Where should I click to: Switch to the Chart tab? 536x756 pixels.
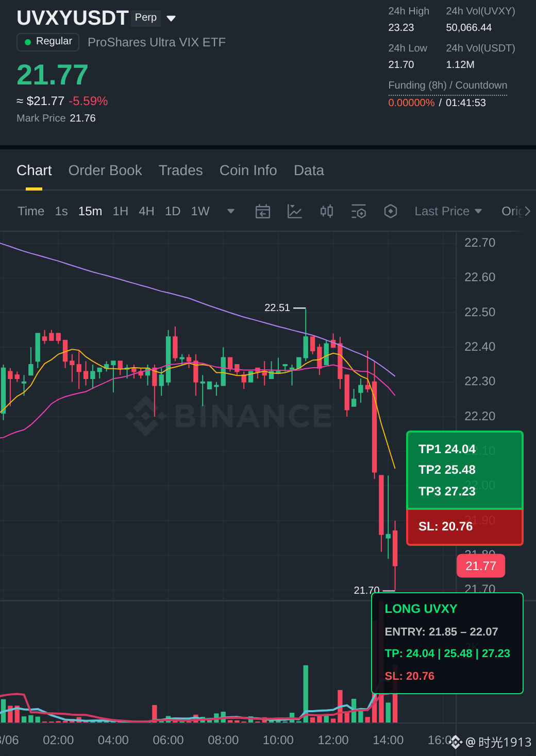coord(34,170)
